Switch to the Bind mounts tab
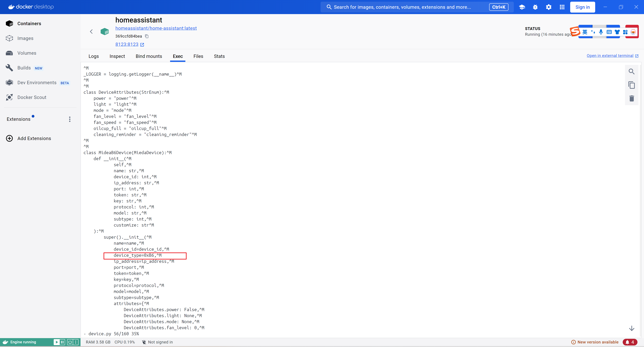Image resolution: width=644 pixels, height=347 pixels. coord(149,56)
